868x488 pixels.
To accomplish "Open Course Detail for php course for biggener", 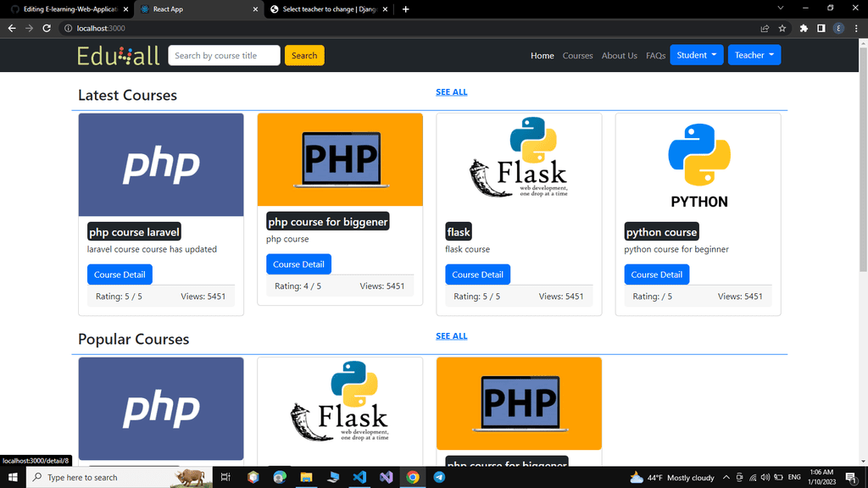I will 298,264.
